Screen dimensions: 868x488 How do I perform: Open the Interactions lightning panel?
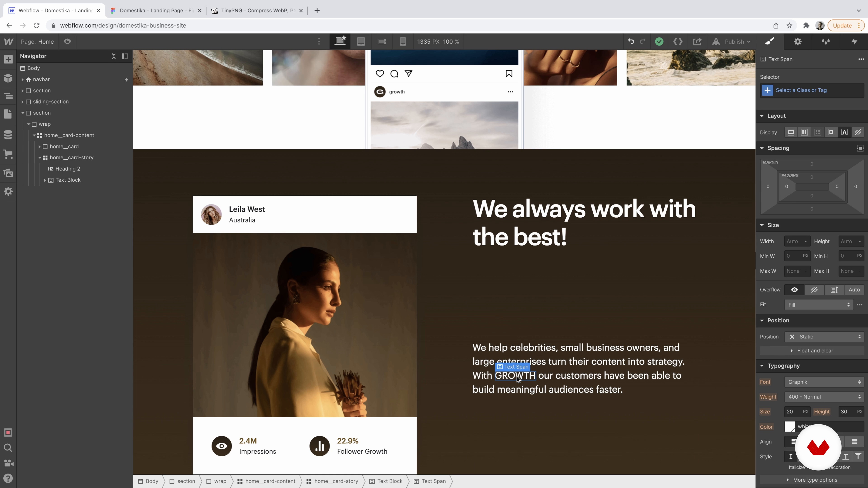[x=854, y=41]
